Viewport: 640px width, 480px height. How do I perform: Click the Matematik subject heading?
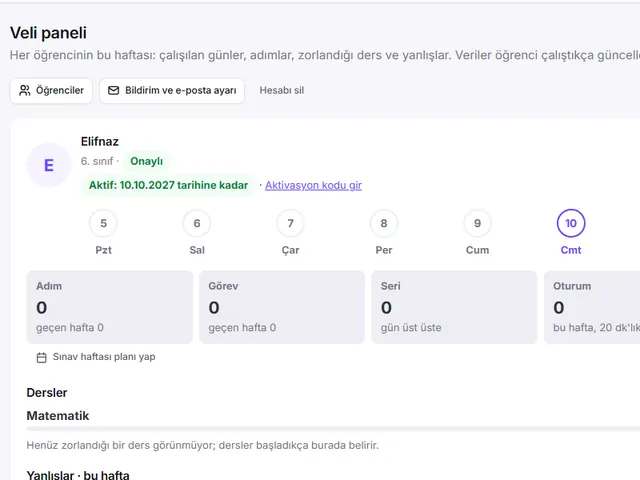tap(58, 416)
